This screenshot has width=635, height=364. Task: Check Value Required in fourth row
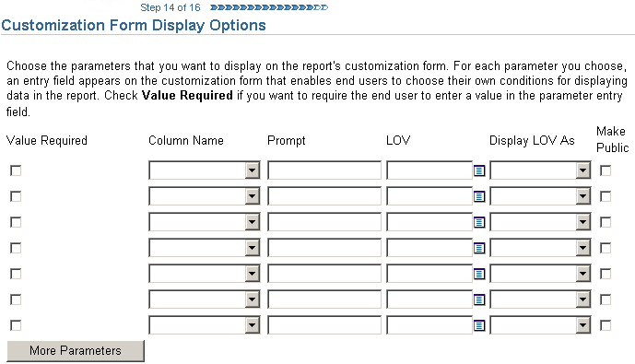[x=16, y=248]
